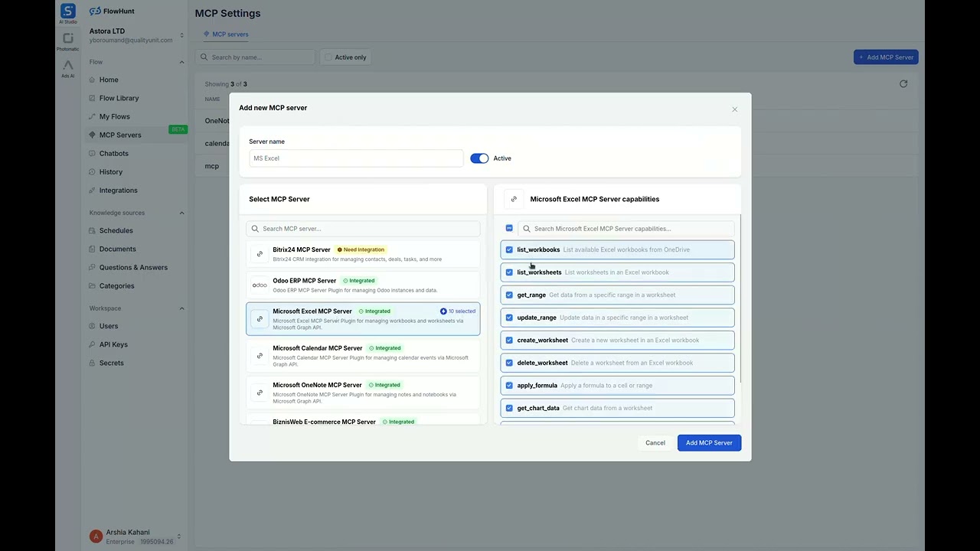This screenshot has height=551, width=980.
Task: Click Schedules sidebar icon
Action: (x=93, y=230)
